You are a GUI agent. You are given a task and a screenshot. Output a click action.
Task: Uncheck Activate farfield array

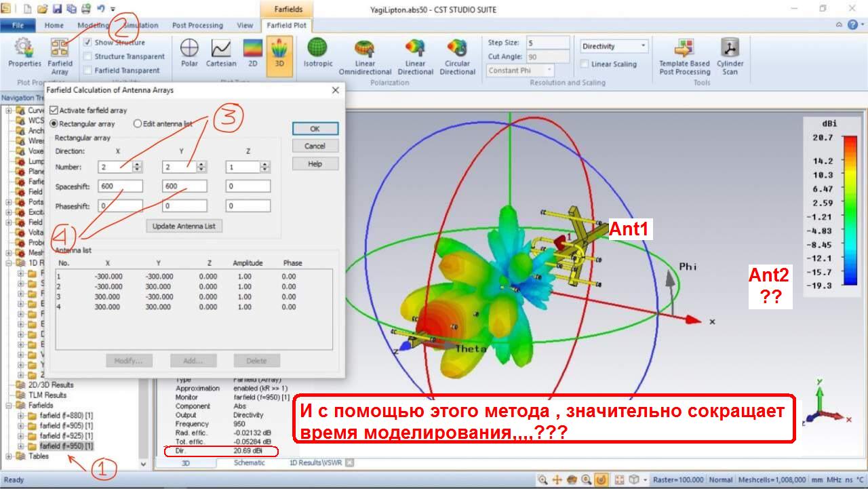54,111
